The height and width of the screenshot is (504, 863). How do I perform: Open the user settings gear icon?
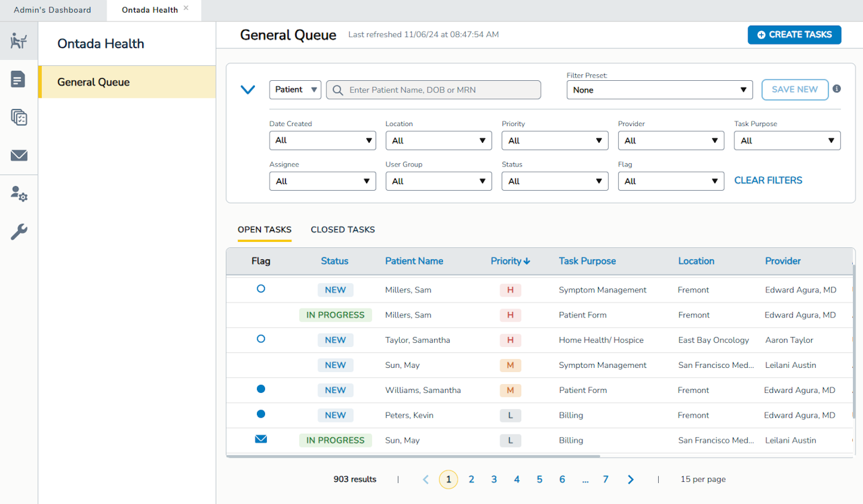coord(19,194)
